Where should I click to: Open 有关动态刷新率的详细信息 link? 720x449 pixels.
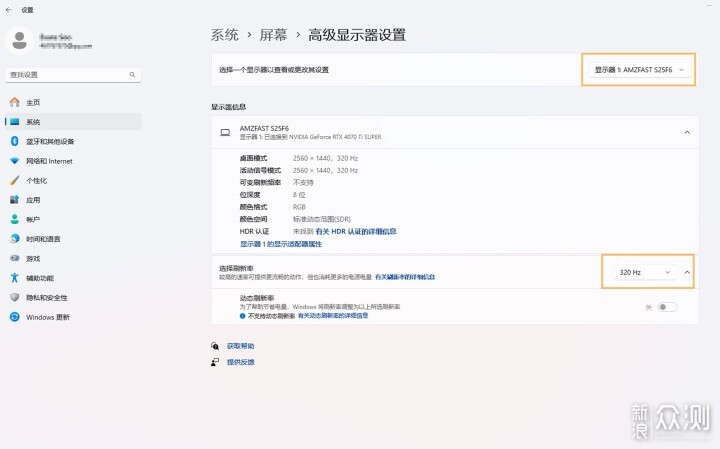pos(333,316)
